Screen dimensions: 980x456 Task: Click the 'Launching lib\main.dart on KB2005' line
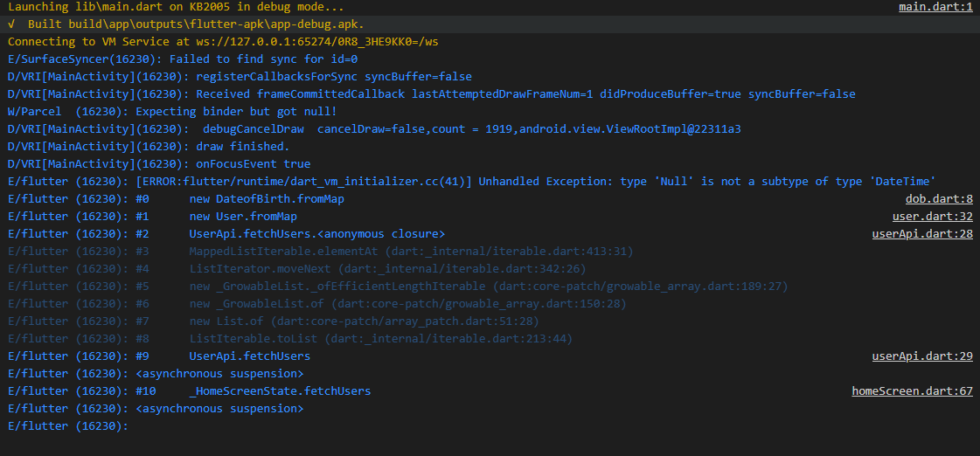coord(176,8)
